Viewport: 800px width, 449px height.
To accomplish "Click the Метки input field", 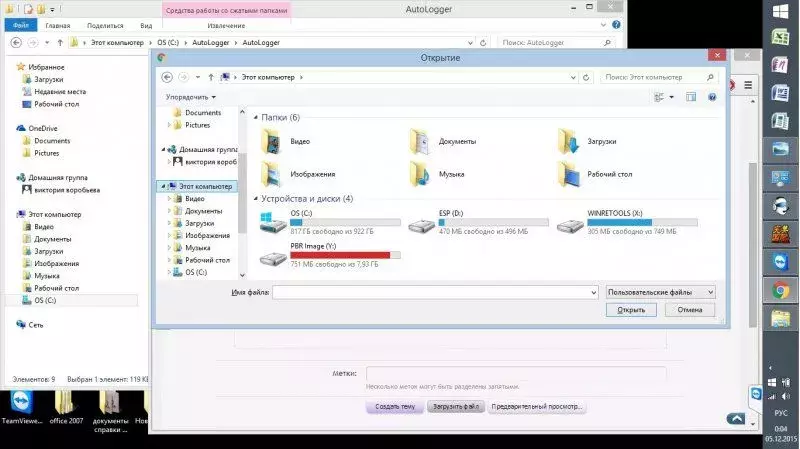I will coord(516,373).
